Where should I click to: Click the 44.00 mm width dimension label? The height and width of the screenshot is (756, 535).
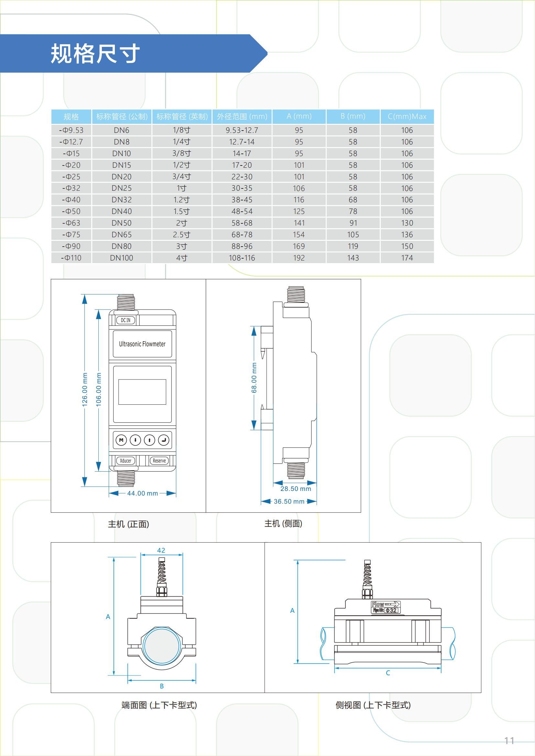143,493
